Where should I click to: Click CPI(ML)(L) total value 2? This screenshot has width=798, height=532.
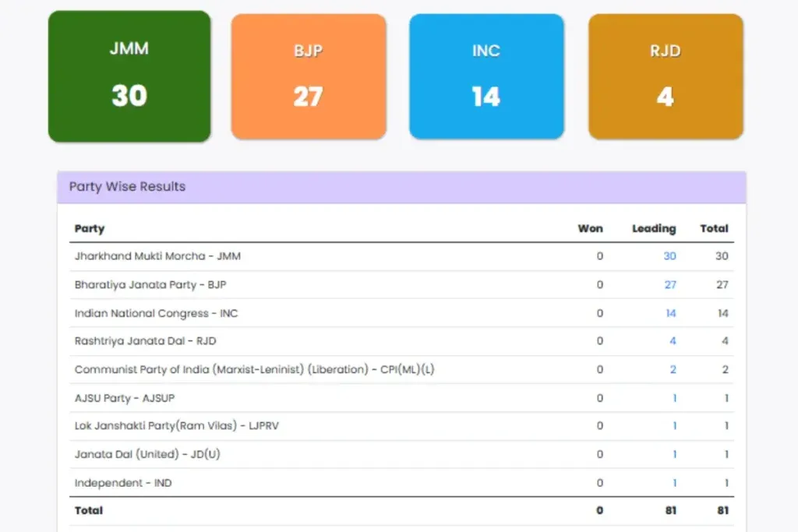[726, 370]
